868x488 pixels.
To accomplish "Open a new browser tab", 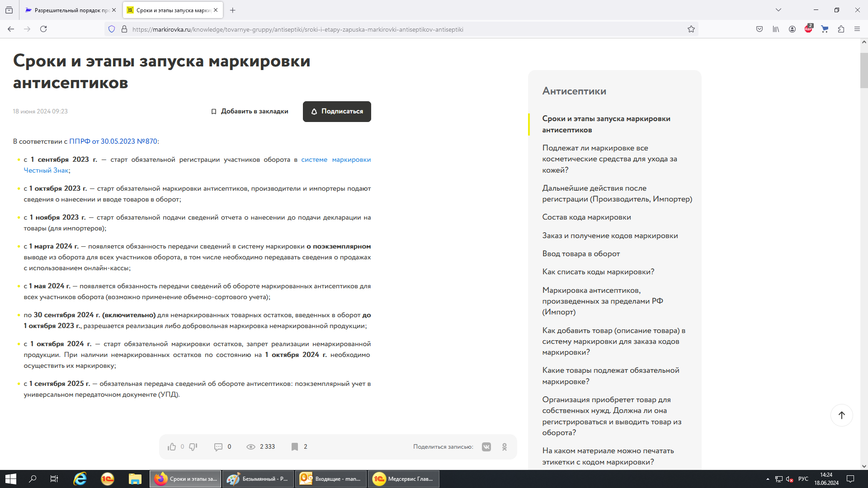I will (232, 10).
